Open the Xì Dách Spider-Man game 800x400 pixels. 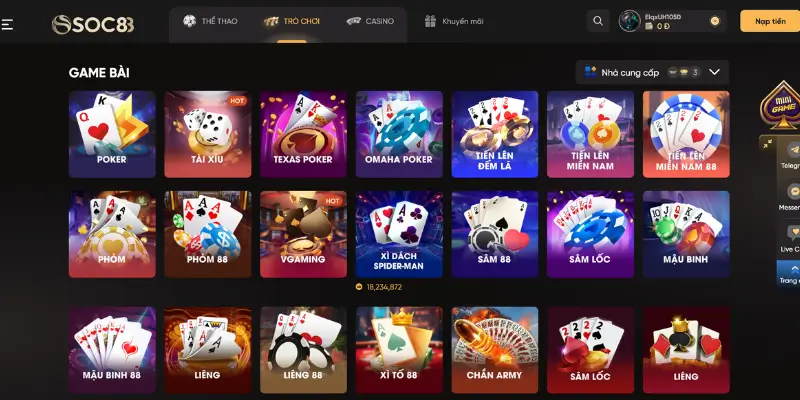click(399, 234)
